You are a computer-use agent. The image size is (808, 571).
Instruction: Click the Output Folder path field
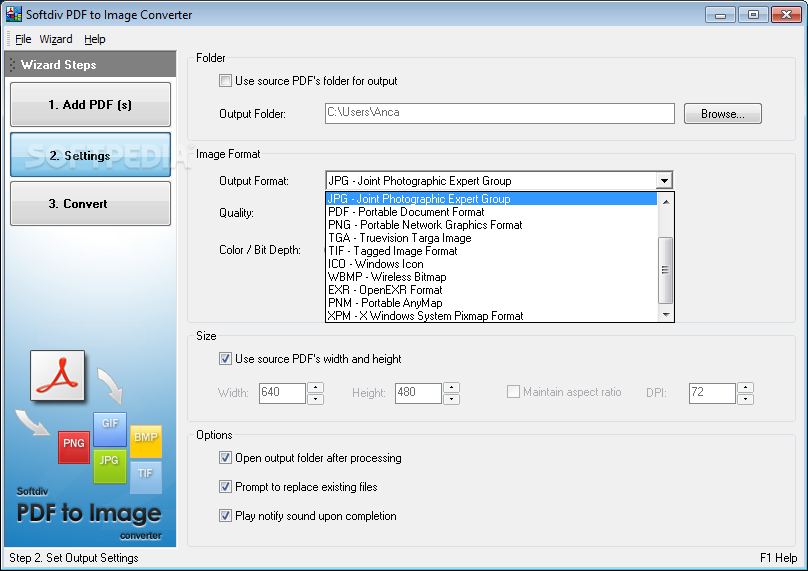point(499,113)
